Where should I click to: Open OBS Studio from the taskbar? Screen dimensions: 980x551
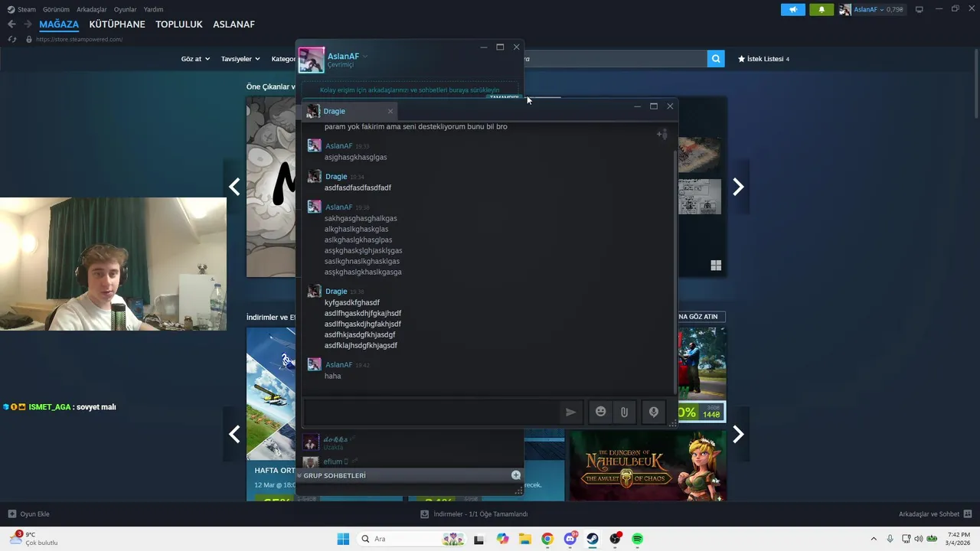615,539
